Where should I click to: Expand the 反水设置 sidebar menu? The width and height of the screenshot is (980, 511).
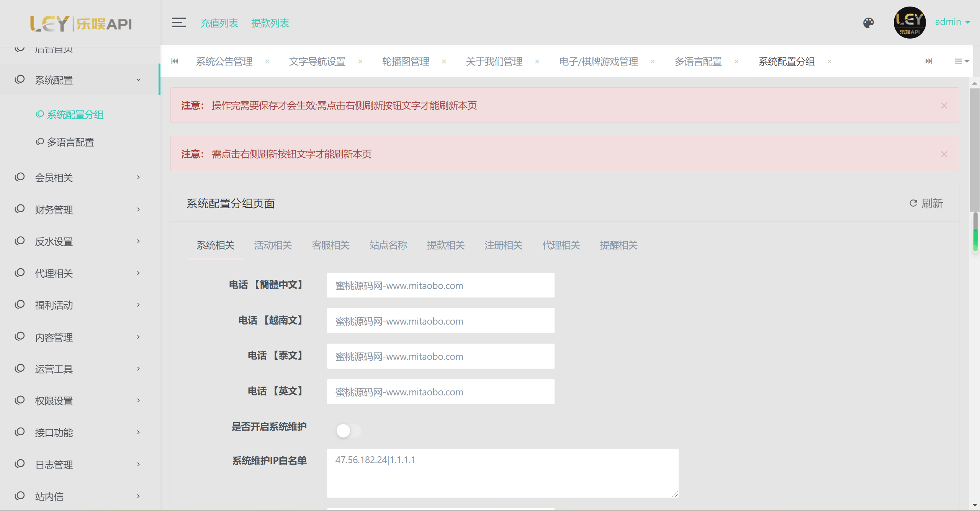[x=80, y=241]
